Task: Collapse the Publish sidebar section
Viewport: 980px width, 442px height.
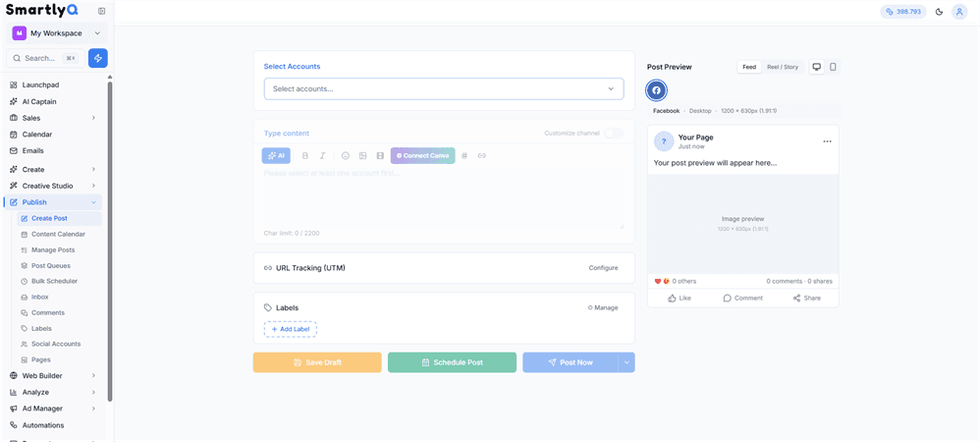Action: coord(53,202)
